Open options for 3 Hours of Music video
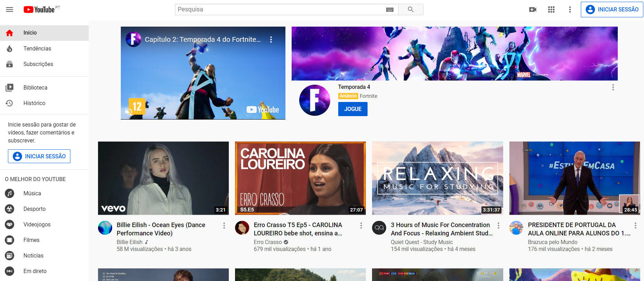 coord(498,225)
